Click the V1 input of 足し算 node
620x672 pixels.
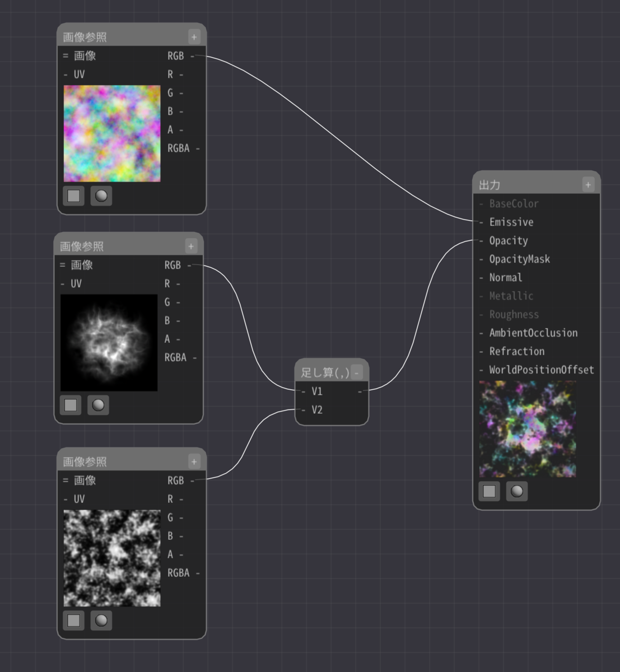click(313, 391)
